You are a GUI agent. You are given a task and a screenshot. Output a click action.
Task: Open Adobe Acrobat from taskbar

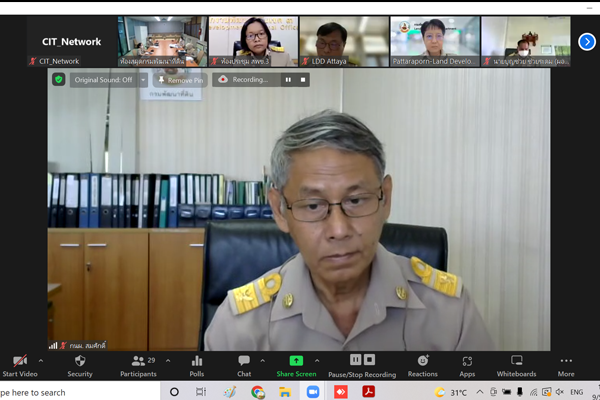pos(368,392)
